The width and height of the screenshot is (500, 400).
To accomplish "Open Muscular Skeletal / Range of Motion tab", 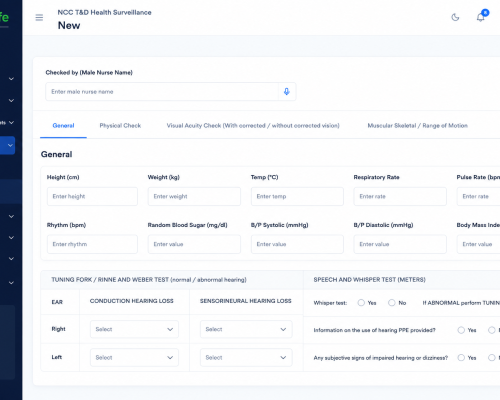I will coord(418,126).
